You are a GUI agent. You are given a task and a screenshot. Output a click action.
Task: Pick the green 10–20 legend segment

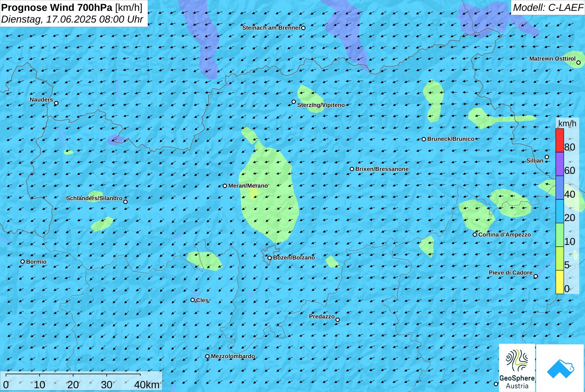[560, 235]
